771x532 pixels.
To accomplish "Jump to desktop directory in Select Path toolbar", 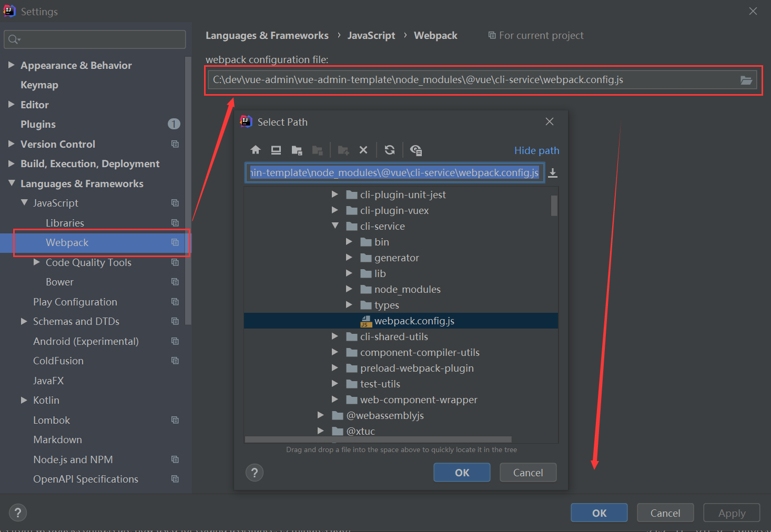I will point(276,150).
